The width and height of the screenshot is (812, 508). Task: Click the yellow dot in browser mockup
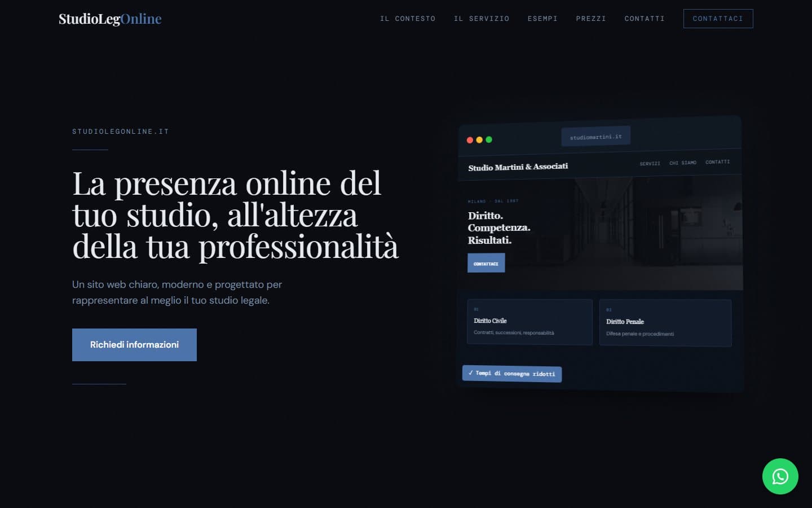[x=479, y=140]
